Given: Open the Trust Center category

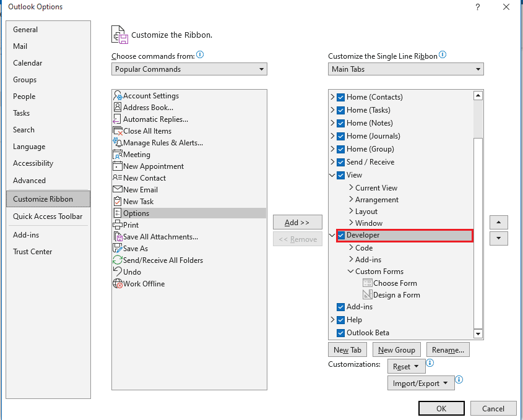Looking at the screenshot, I should coord(33,252).
